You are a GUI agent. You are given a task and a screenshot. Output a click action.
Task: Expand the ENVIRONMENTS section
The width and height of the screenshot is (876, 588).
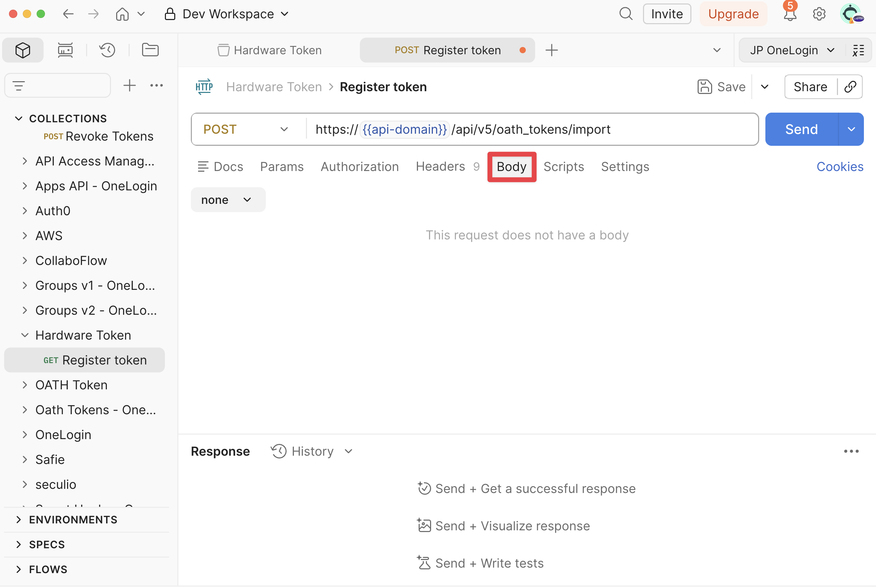pos(18,519)
